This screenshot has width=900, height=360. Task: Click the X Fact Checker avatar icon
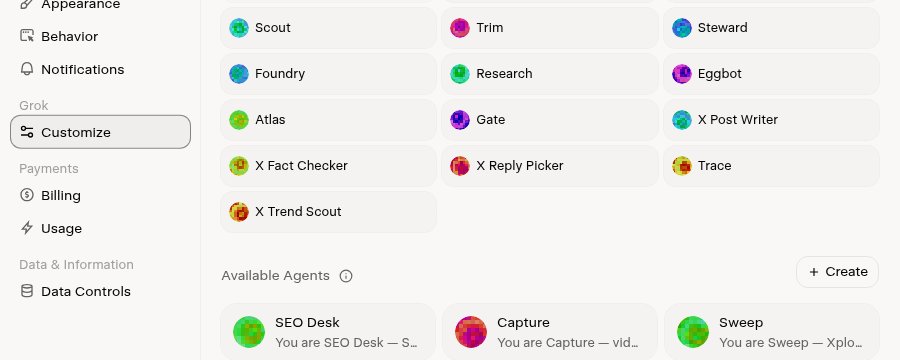239,165
